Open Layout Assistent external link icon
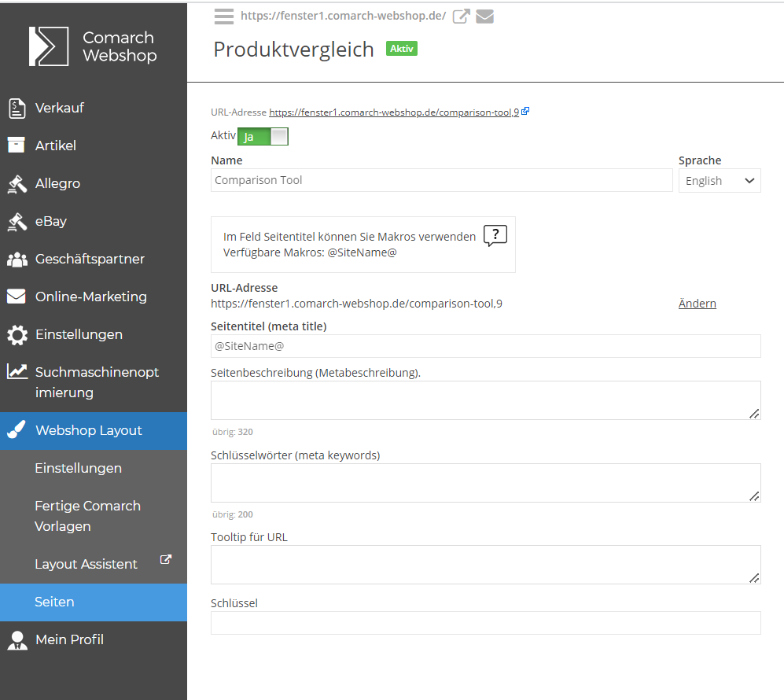This screenshot has width=784, height=700. (165, 559)
